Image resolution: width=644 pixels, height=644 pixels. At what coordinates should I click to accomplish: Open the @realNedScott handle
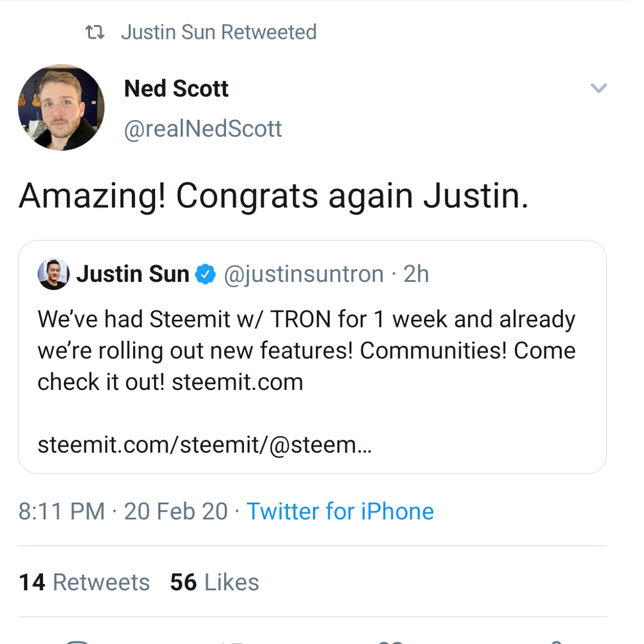[x=203, y=129]
